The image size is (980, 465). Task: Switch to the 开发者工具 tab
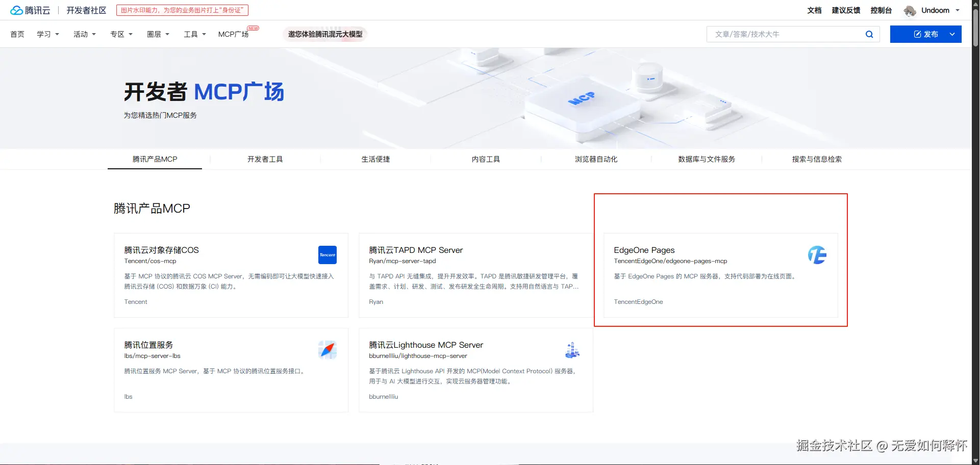click(265, 159)
